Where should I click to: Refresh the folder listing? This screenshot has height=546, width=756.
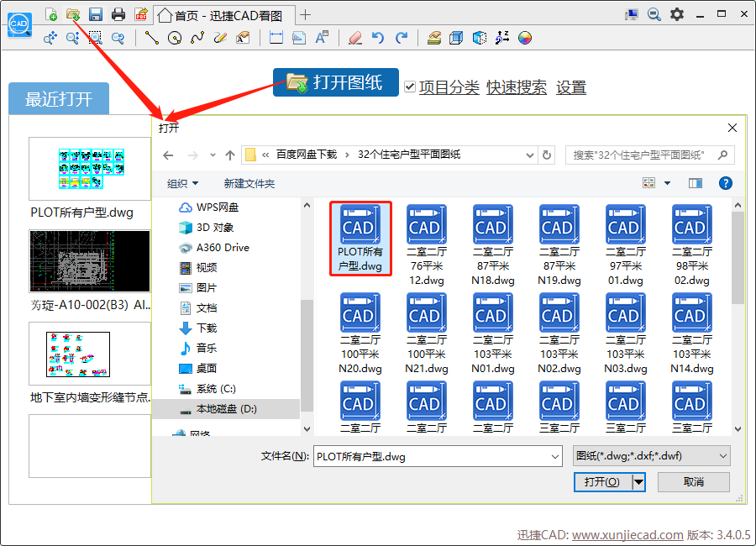pos(547,155)
